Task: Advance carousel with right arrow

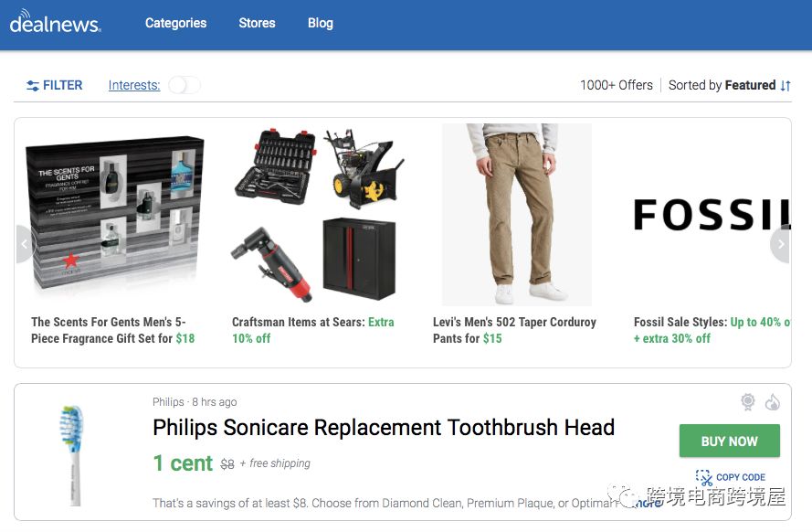Action: pyautogui.click(x=780, y=244)
